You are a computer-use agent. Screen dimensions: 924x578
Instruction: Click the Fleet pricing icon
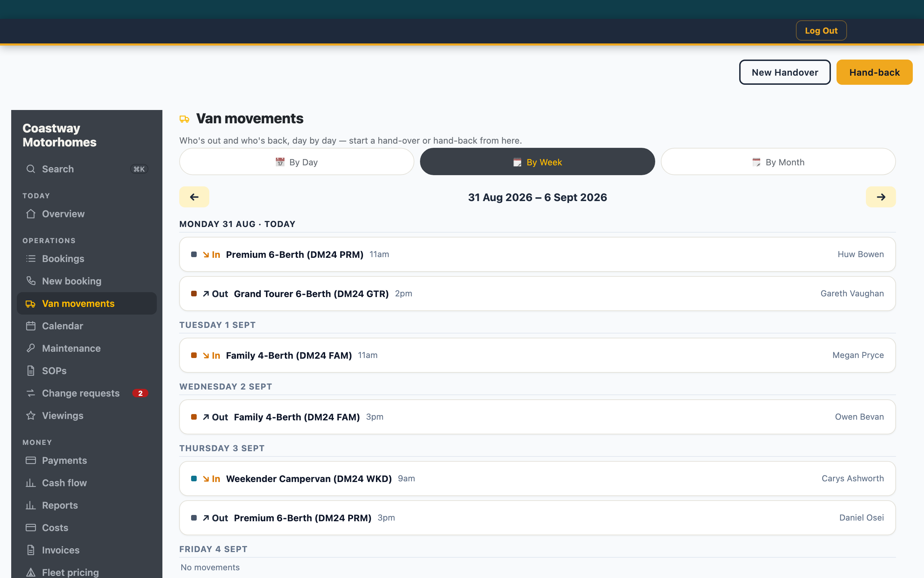pyautogui.click(x=30, y=572)
